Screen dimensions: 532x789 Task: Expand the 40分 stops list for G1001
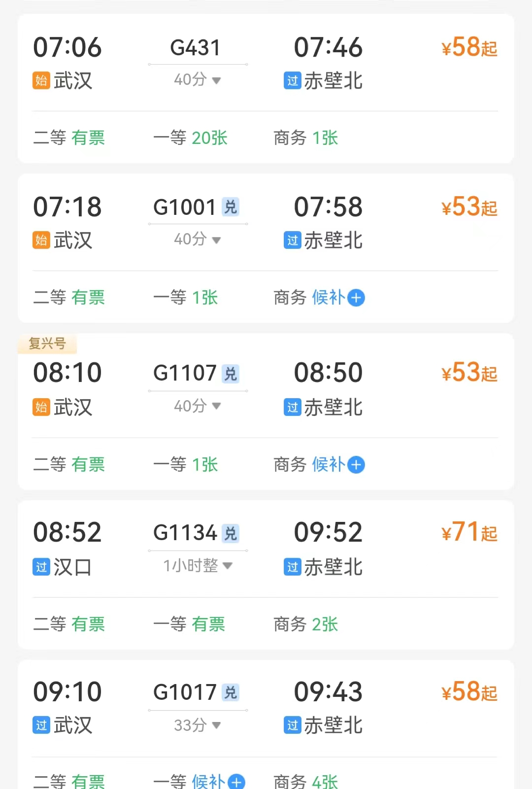pos(198,240)
